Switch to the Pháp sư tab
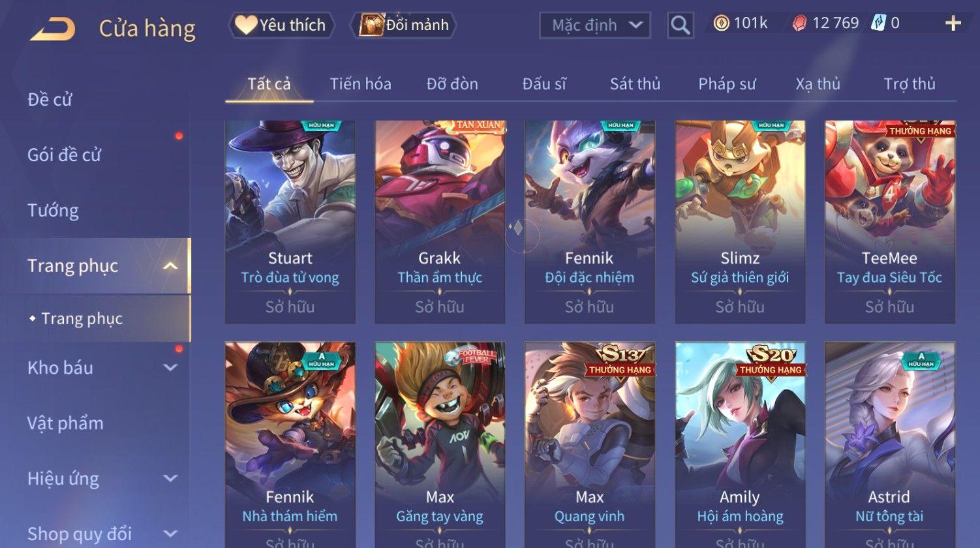This screenshot has width=980, height=548. (x=727, y=84)
